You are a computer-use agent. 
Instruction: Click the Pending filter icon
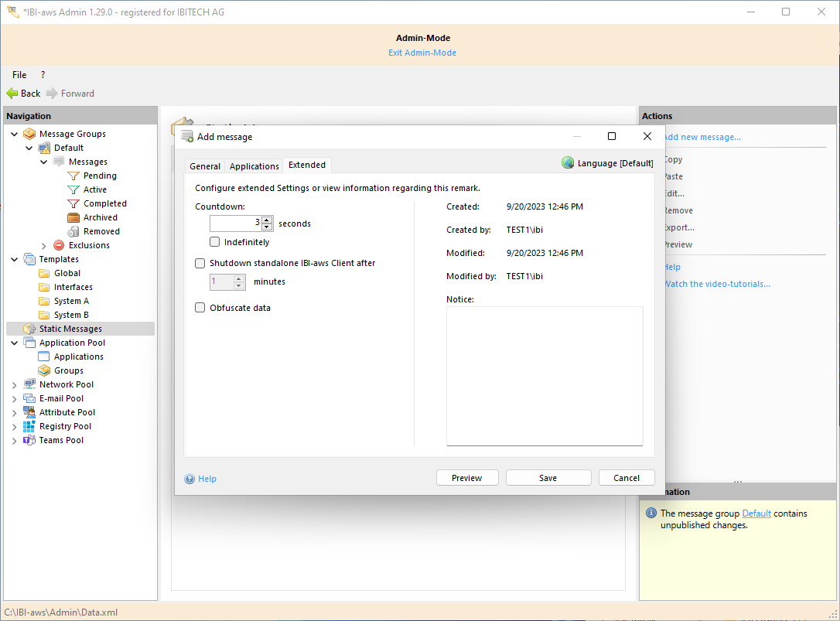tap(73, 176)
